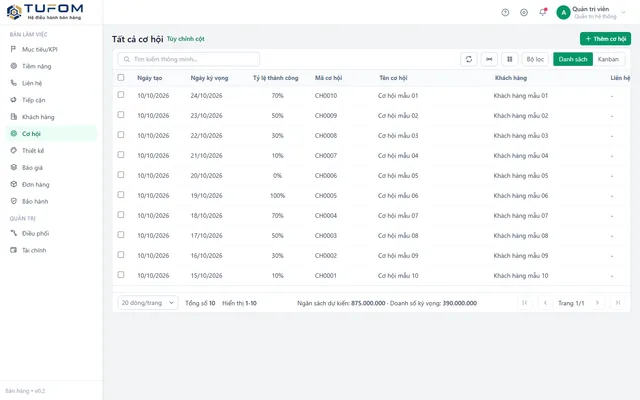Open Tiếp cận in the sidebar
640x400 pixels.
point(51,100)
